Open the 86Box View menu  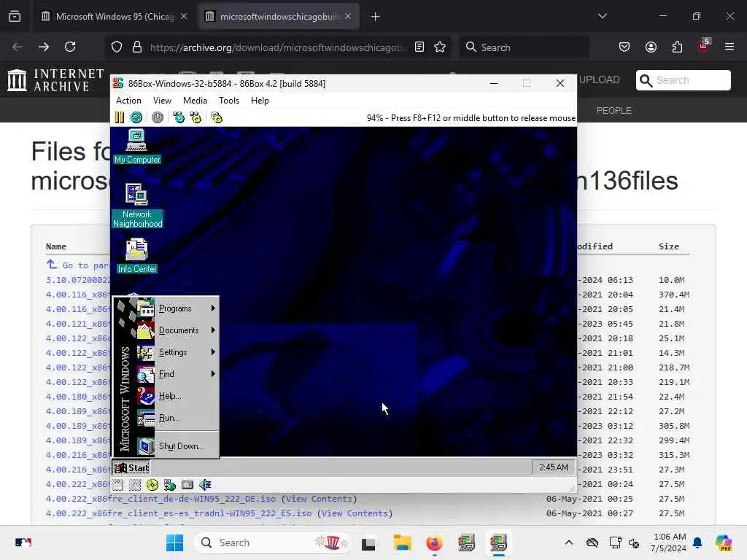point(162,101)
